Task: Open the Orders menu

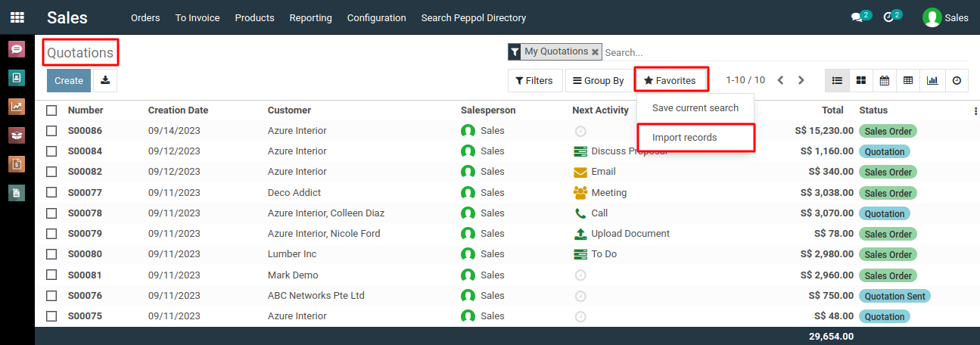Action: click(x=145, y=17)
